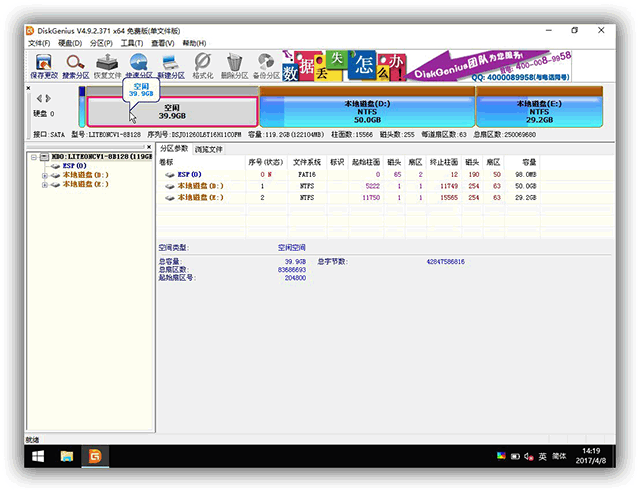Open Search Partition (搜索分区) tool
640x492 pixels.
pos(76,65)
